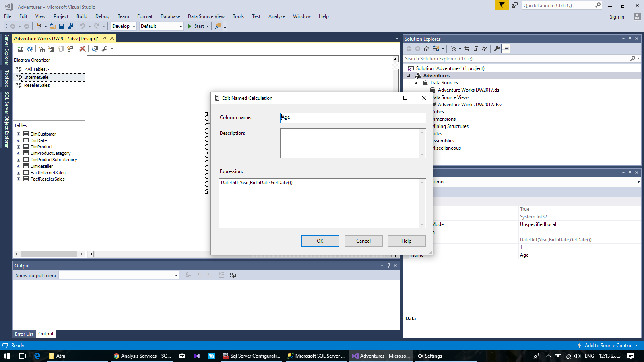Open the Database menu
This screenshot has width=644, height=362.
point(170,16)
